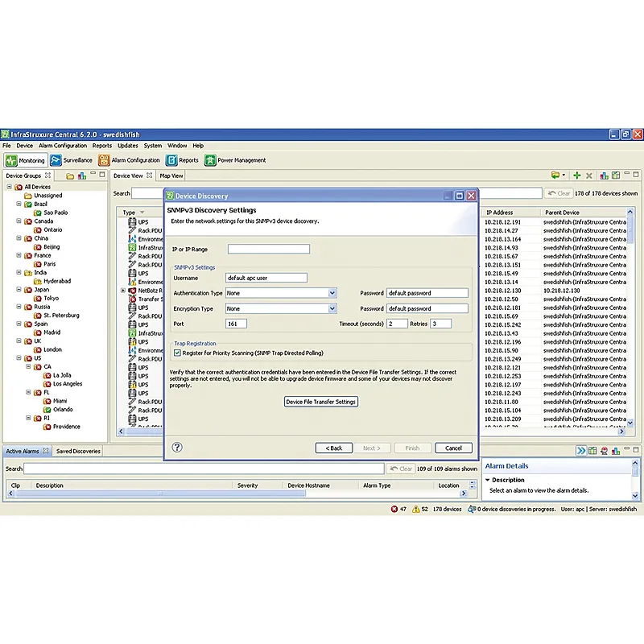Open the Monitoring perspective

[26, 160]
